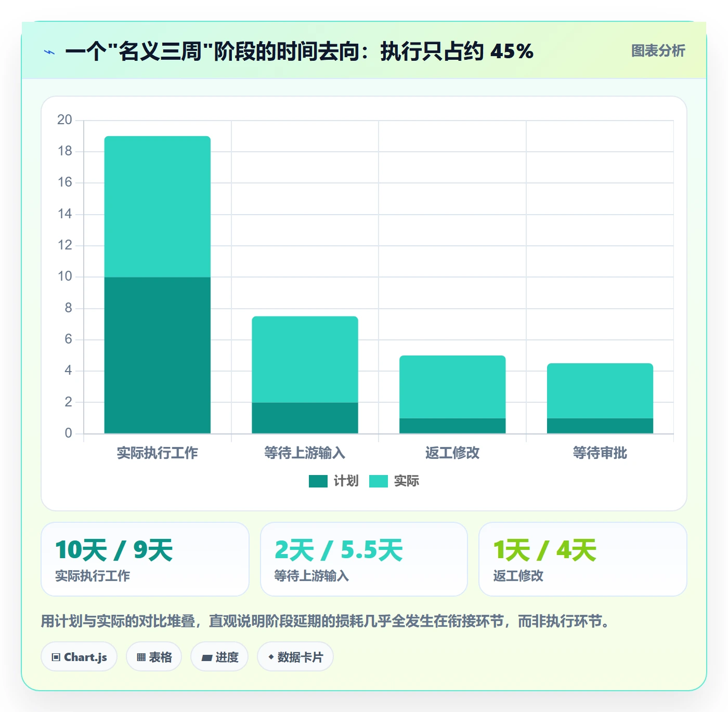
Task: Click the chart title mentioning 执行只占约 45%
Action: (x=300, y=51)
